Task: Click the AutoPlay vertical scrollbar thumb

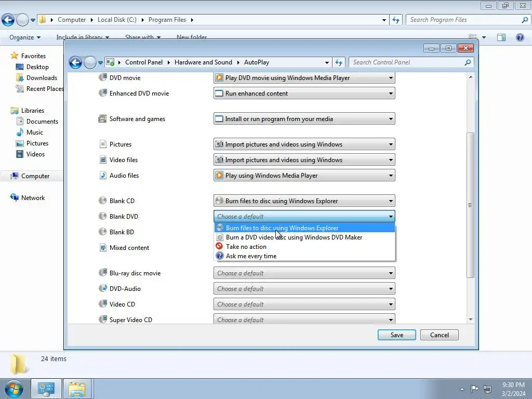Action: click(470, 205)
